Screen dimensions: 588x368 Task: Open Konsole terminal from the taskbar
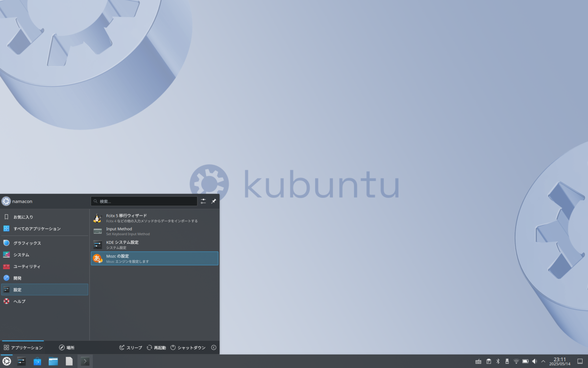click(x=85, y=361)
